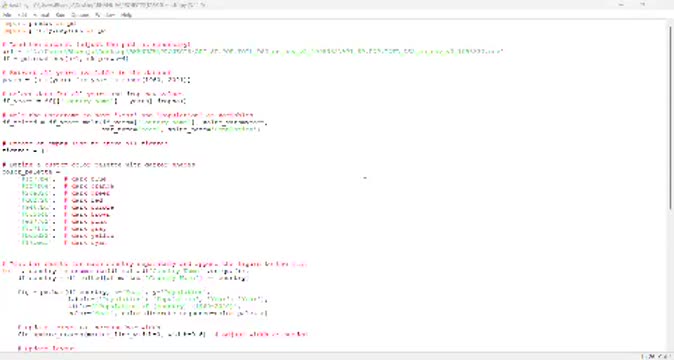Click the '# dark brown' comment

(x=87, y=215)
